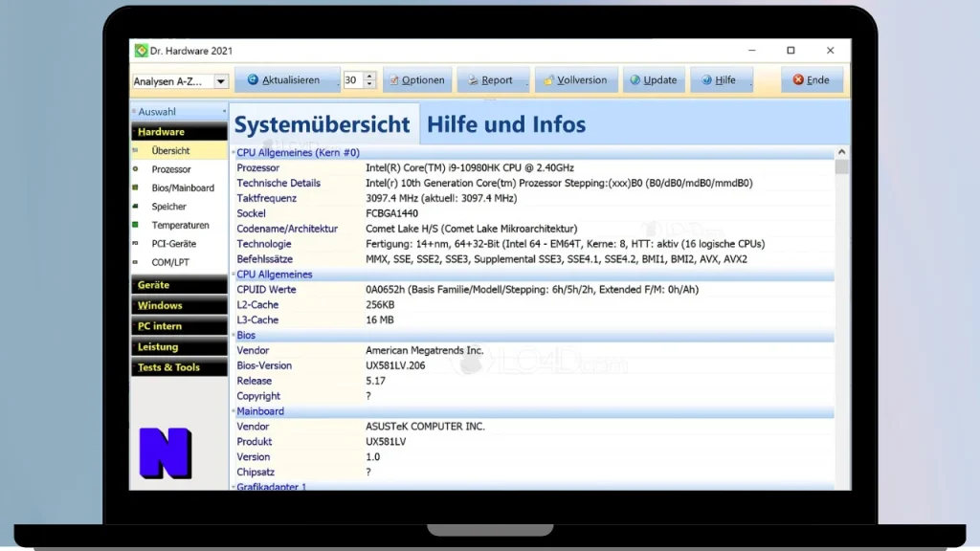Select Temperaturen in the Hardware list
980x551 pixels.
coord(179,225)
